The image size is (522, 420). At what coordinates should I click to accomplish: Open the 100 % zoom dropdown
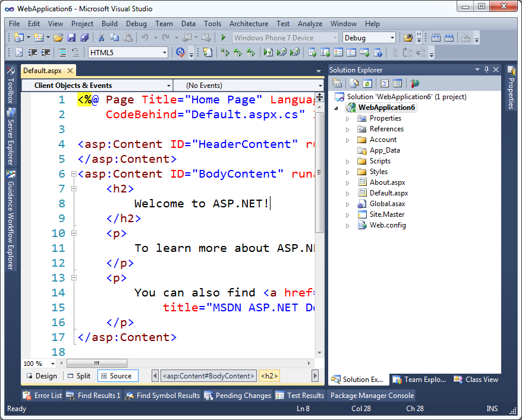point(52,364)
